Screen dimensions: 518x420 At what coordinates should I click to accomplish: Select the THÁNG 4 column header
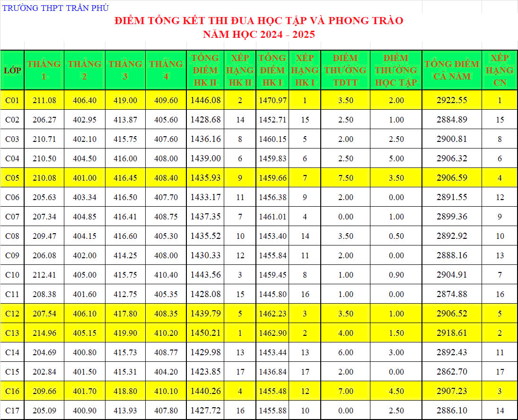[x=166, y=70]
